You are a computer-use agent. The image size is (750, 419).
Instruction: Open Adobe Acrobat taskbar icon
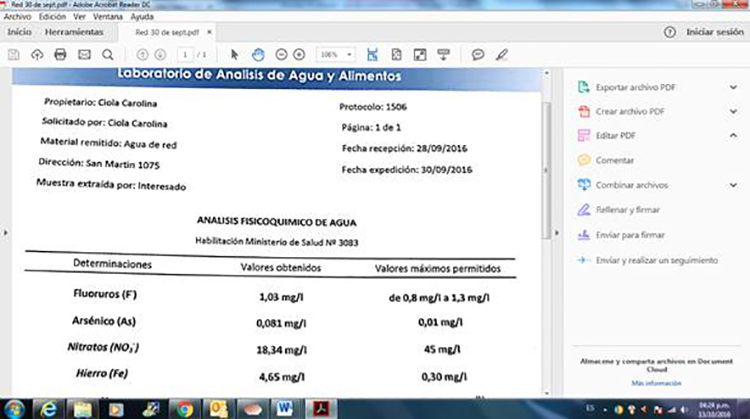click(x=321, y=409)
